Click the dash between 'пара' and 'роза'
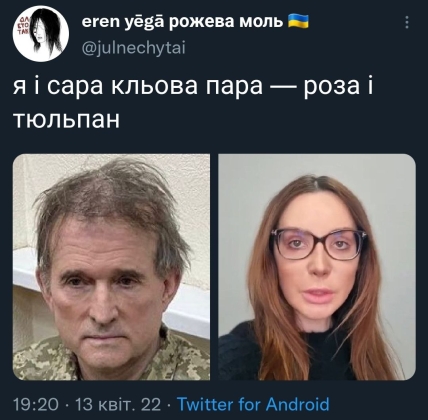This screenshot has width=428, height=420. point(283,87)
